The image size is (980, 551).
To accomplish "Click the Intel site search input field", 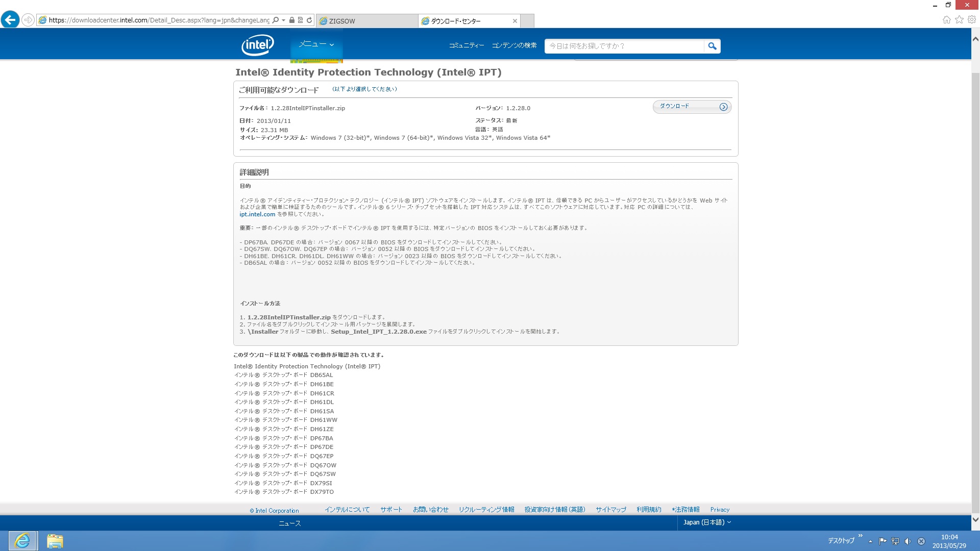I will [x=624, y=46].
